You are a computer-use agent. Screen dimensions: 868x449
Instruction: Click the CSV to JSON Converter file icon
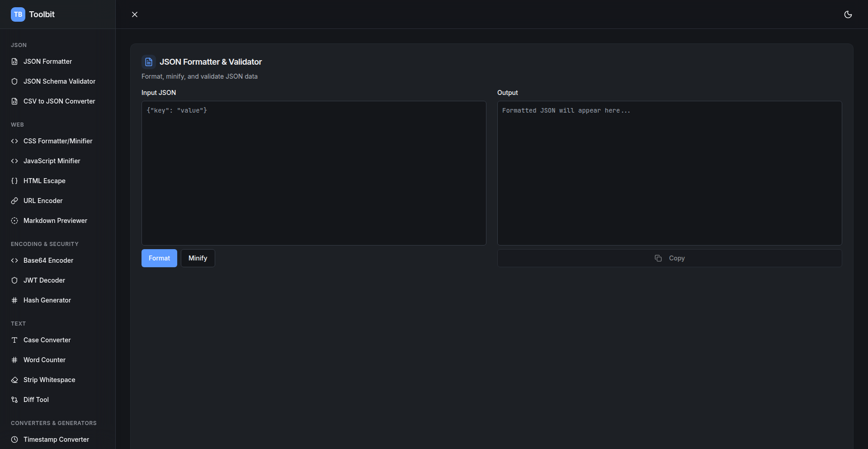[x=14, y=101]
